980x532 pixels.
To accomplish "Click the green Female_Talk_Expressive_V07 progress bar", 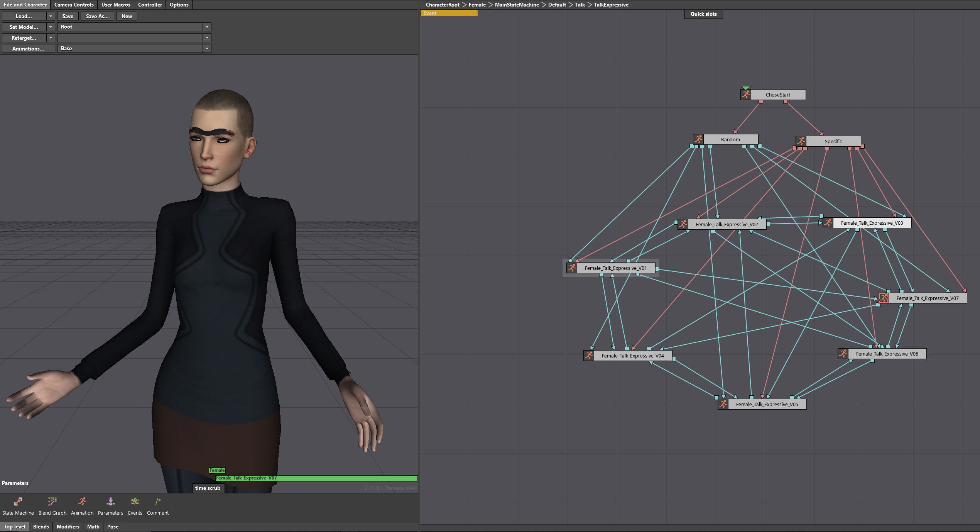I will pos(316,478).
